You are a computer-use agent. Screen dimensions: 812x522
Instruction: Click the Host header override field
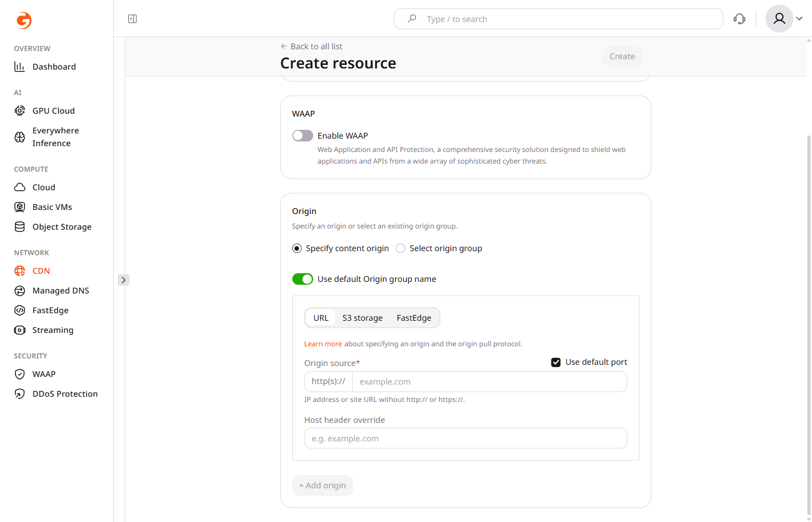[x=466, y=438]
